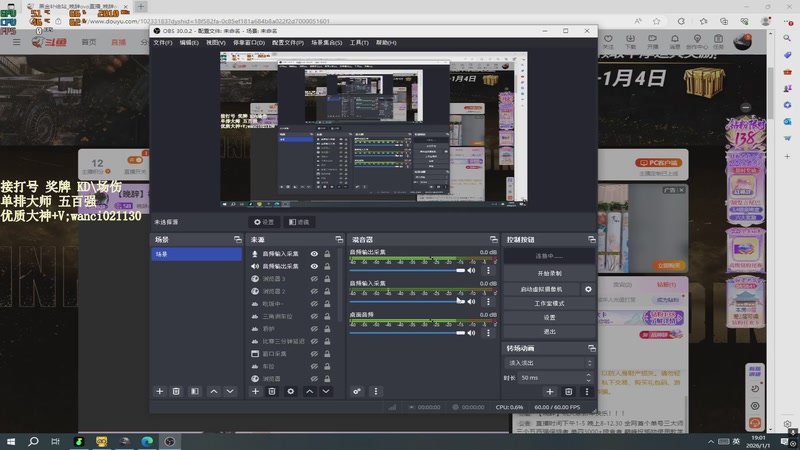800x450 pixels.
Task: Open options menu for 音频输入采集 mixer channel
Action: [x=488, y=302]
